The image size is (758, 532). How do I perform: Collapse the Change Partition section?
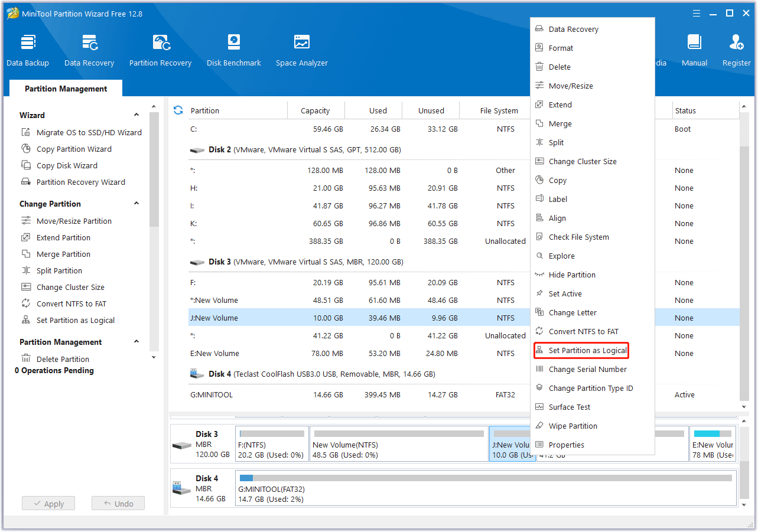136,203
